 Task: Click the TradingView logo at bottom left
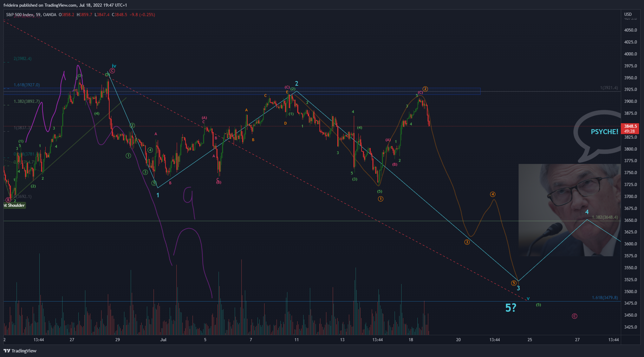click(20, 351)
